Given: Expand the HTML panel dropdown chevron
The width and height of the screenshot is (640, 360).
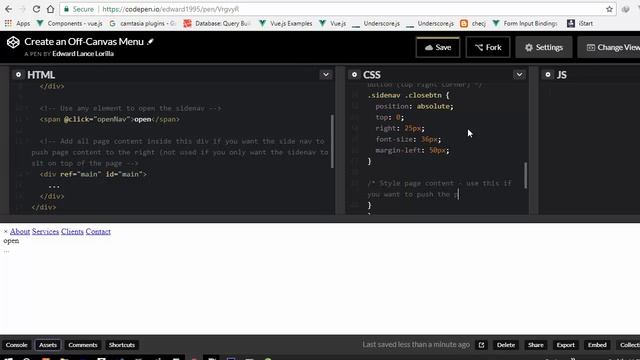Looking at the screenshot, I should pyautogui.click(x=326, y=75).
